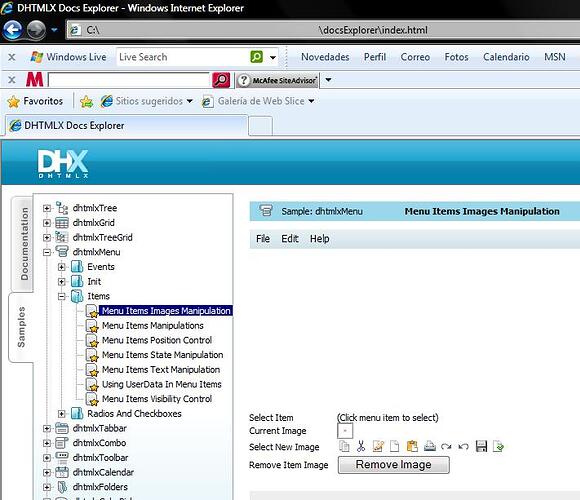Click the Correo link in toolbar
Screen dimensions: 580x500
pos(415,57)
